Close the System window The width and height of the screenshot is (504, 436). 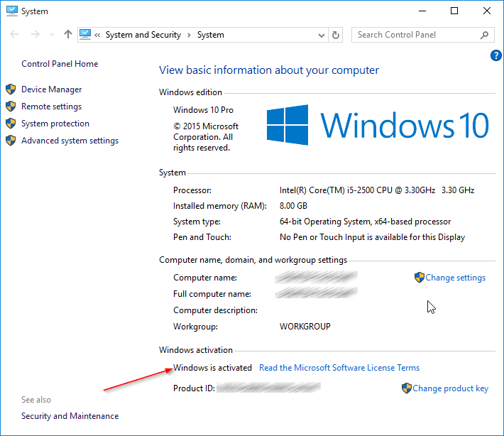click(x=487, y=11)
